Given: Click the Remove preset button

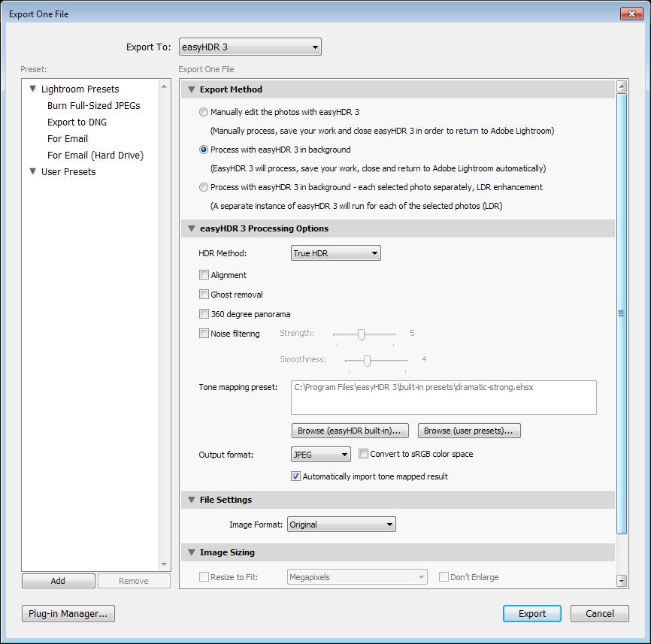Looking at the screenshot, I should pyautogui.click(x=134, y=581).
